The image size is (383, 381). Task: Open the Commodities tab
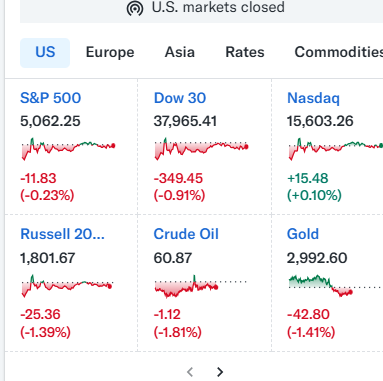(x=339, y=52)
